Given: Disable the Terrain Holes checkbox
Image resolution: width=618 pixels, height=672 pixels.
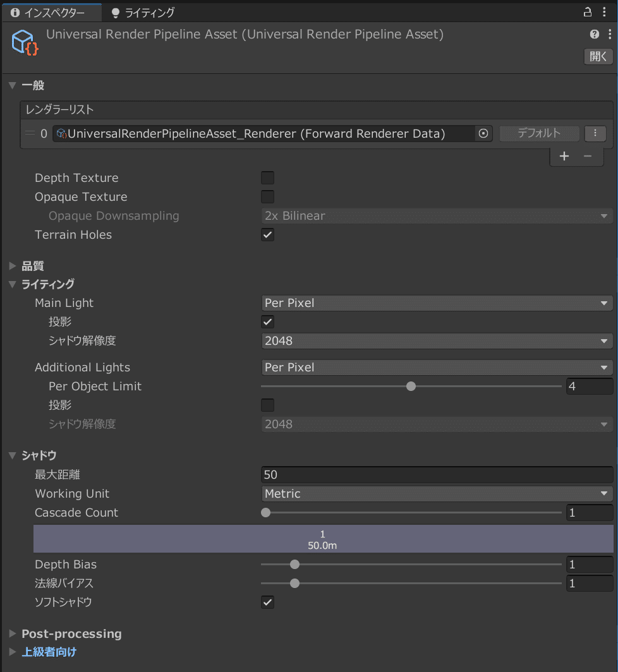Looking at the screenshot, I should 267,234.
